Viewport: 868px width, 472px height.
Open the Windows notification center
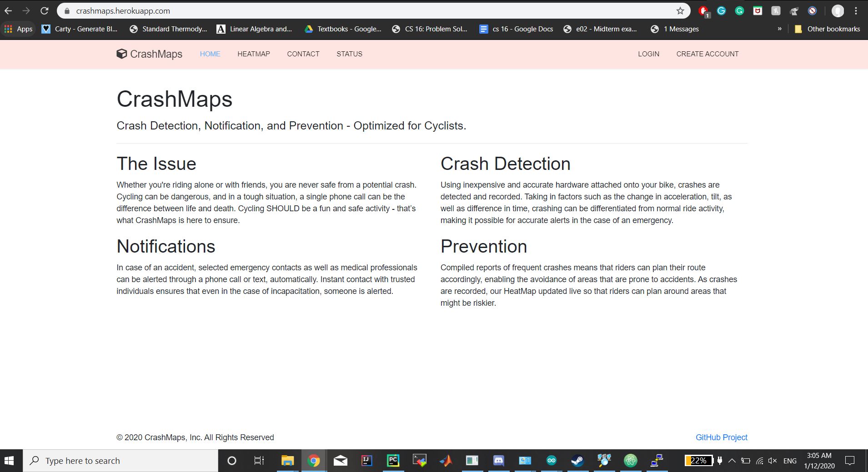pos(849,461)
